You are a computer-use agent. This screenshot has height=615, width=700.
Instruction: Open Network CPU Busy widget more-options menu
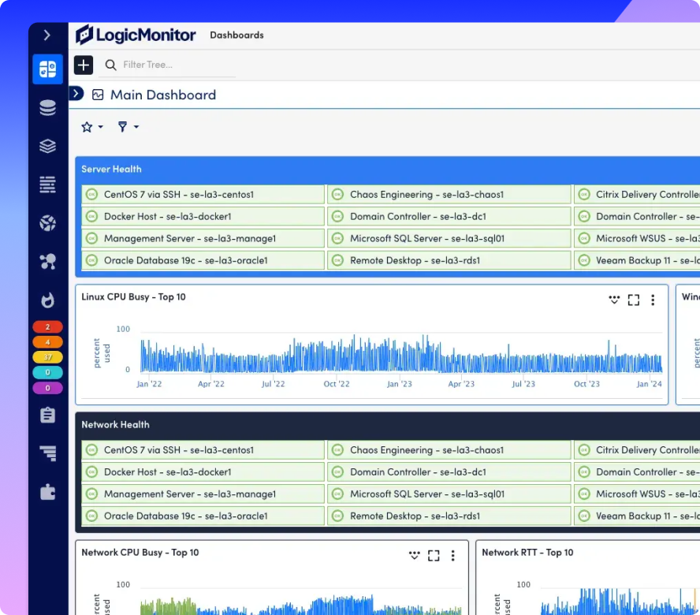pyautogui.click(x=452, y=555)
